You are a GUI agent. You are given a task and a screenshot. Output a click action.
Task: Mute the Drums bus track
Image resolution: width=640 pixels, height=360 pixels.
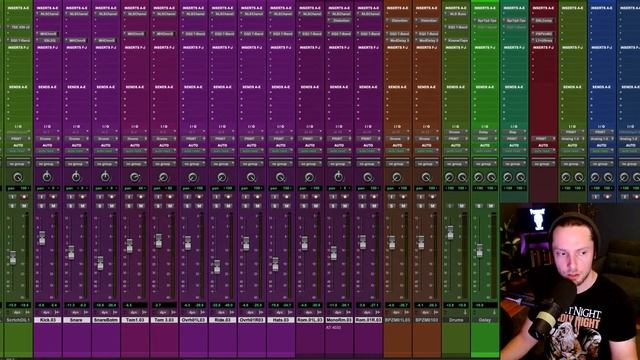click(x=461, y=206)
